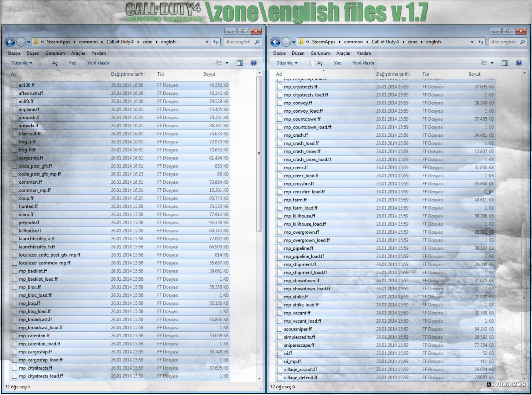Select ui_mp.ff file icon
Image resolution: width=532 pixels, height=395 pixels.
(x=280, y=361)
